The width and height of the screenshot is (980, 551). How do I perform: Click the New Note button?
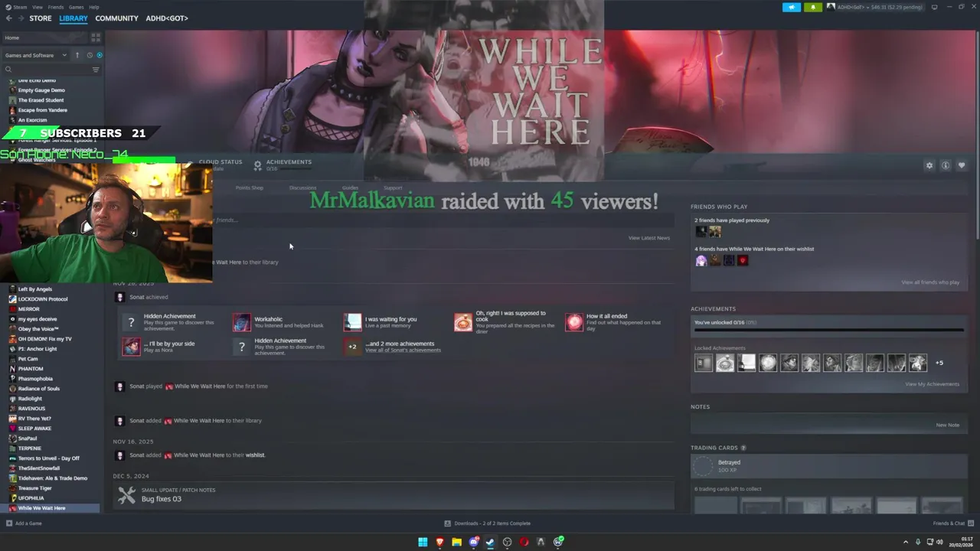(947, 425)
